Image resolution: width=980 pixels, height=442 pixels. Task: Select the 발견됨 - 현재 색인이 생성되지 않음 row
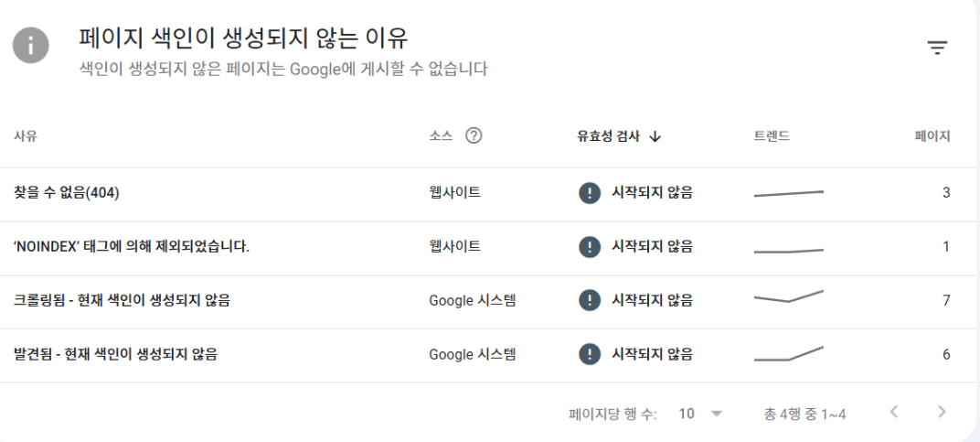click(x=115, y=354)
